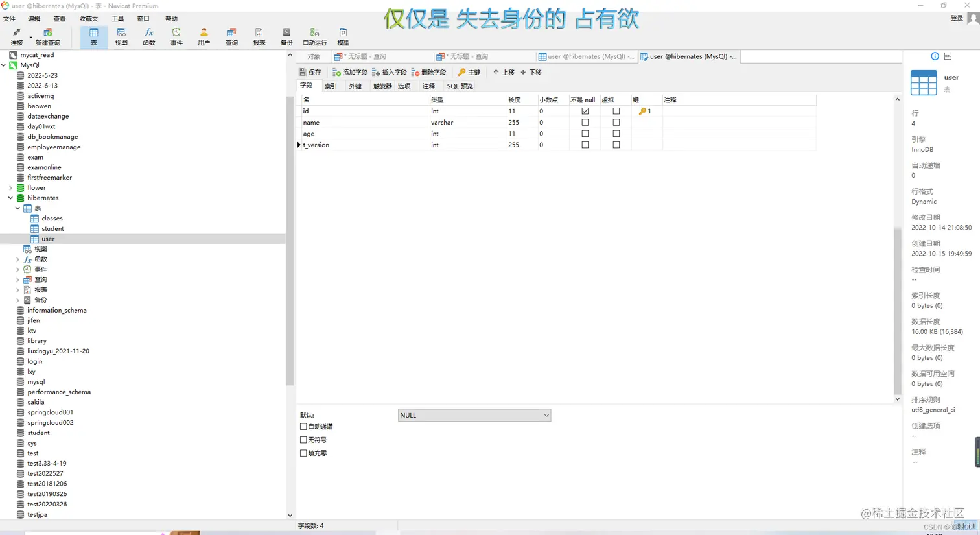Image resolution: width=980 pixels, height=535 pixels.
Task: Collapse the MySQl connection node
Action: [x=4, y=65]
